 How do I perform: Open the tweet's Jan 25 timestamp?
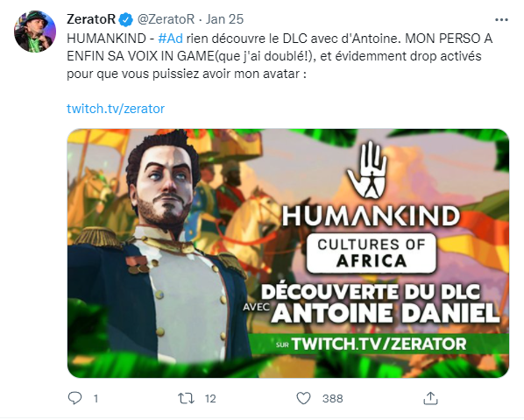pyautogui.click(x=224, y=19)
